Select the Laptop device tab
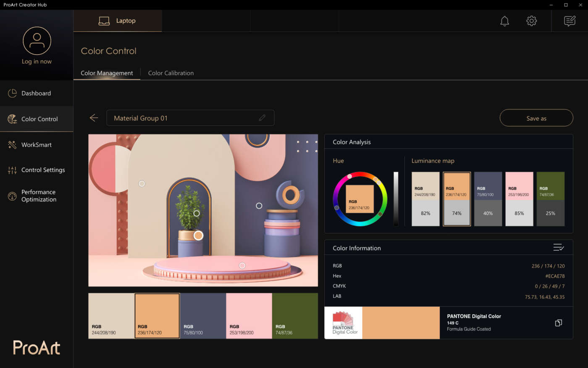 point(118,21)
